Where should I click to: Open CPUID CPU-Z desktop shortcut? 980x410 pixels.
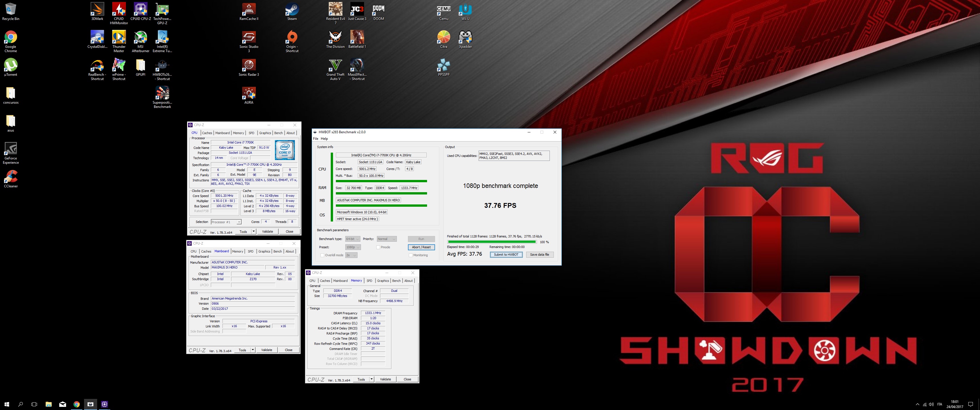click(140, 11)
